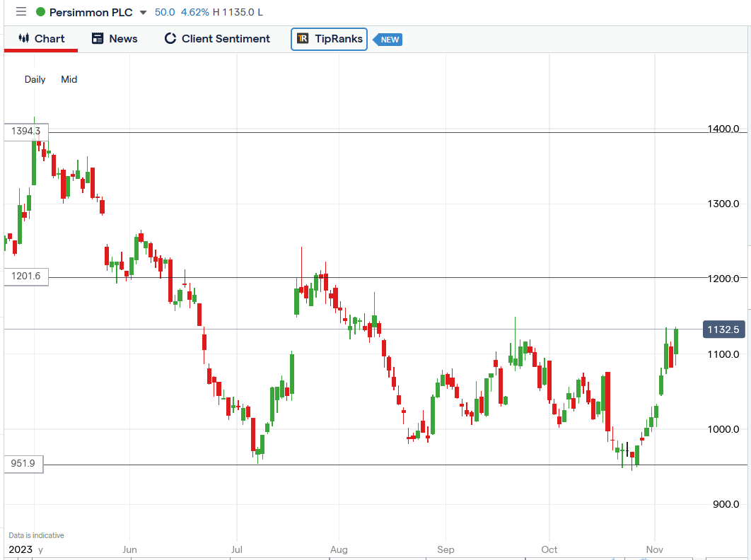The width and height of the screenshot is (751, 560).
Task: Click the 4.62% change value in header
Action: (x=194, y=13)
